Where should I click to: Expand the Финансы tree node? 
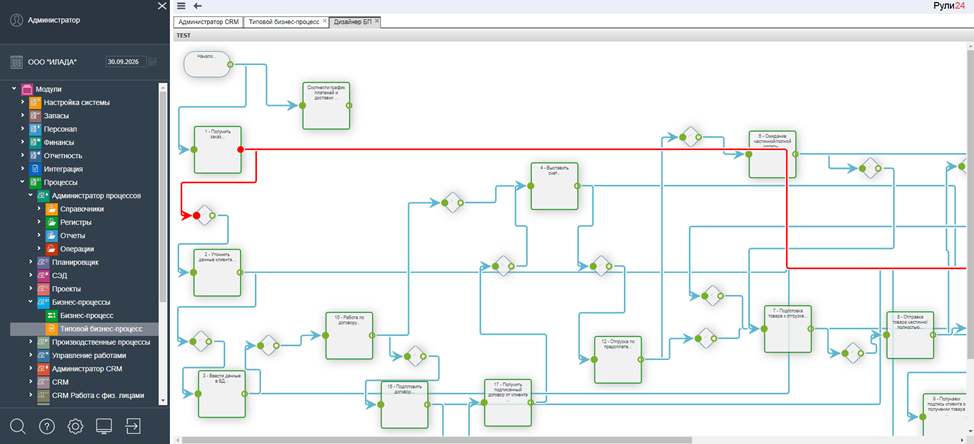point(22,142)
